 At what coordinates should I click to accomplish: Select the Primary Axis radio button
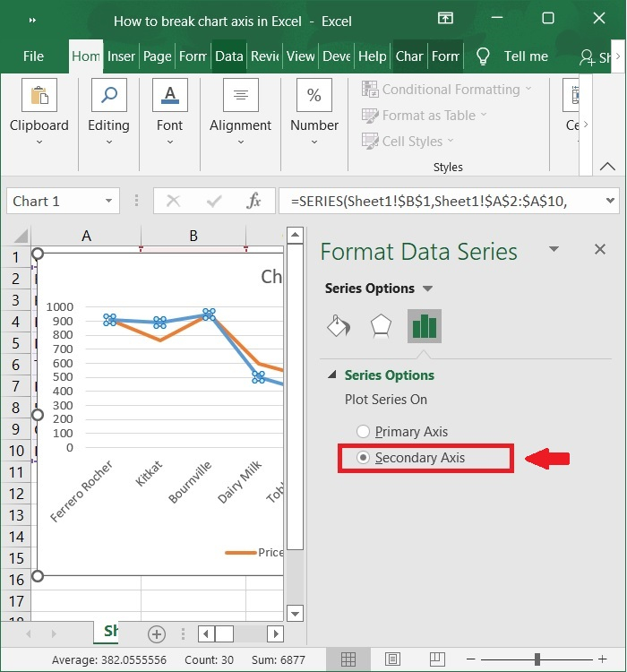pyautogui.click(x=363, y=431)
